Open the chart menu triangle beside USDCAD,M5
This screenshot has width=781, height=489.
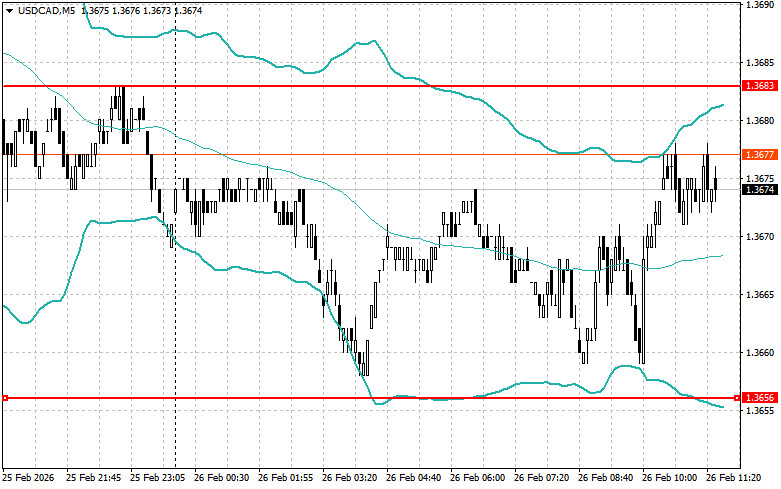(9, 10)
